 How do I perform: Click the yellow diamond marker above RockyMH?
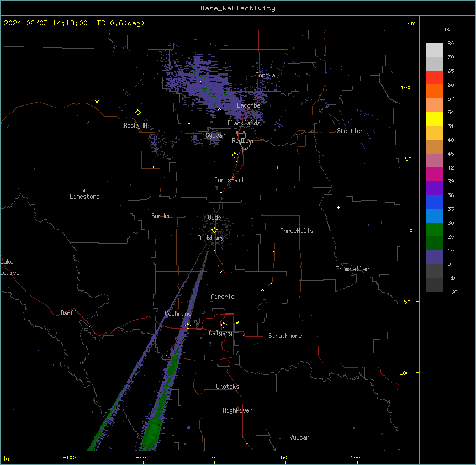point(137,113)
